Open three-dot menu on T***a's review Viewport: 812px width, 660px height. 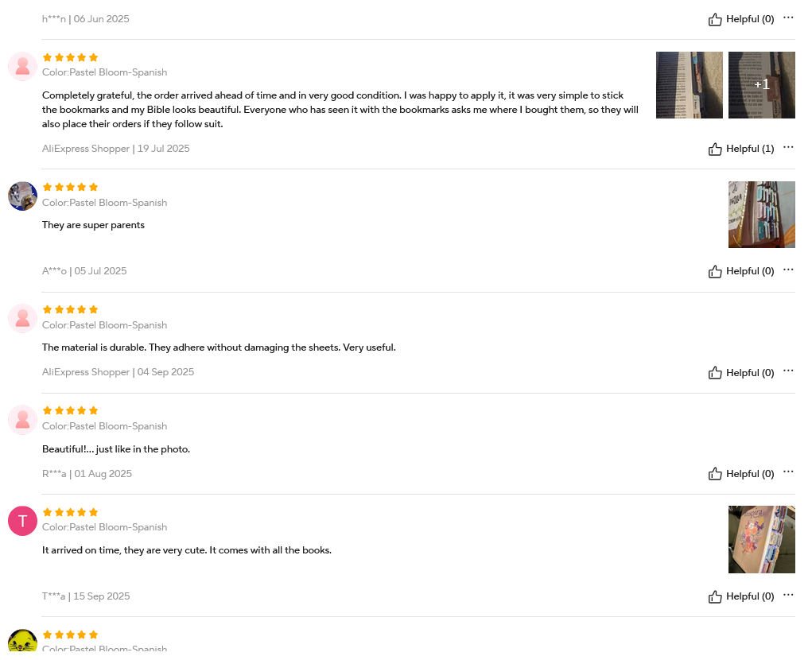pyautogui.click(x=788, y=595)
